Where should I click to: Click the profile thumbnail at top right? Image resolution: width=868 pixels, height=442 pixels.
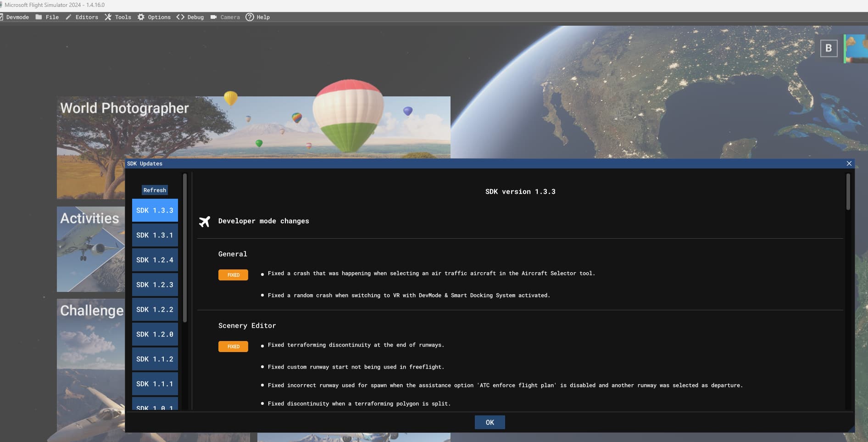point(856,49)
